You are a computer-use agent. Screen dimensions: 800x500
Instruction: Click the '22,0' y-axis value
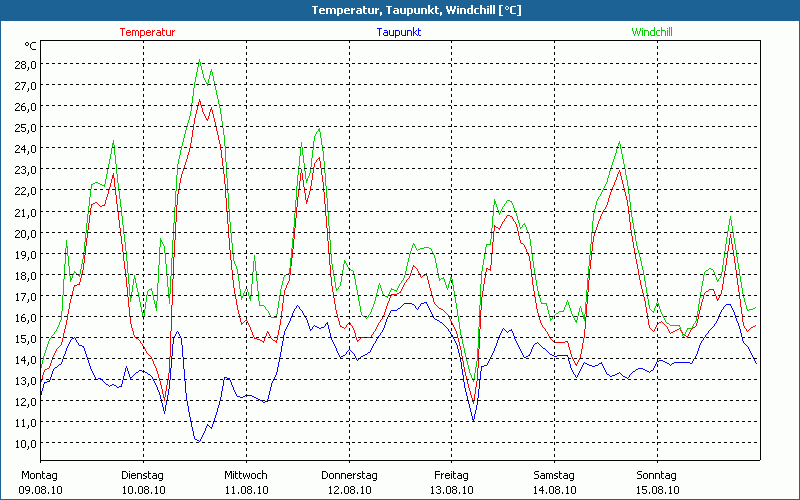[26, 191]
